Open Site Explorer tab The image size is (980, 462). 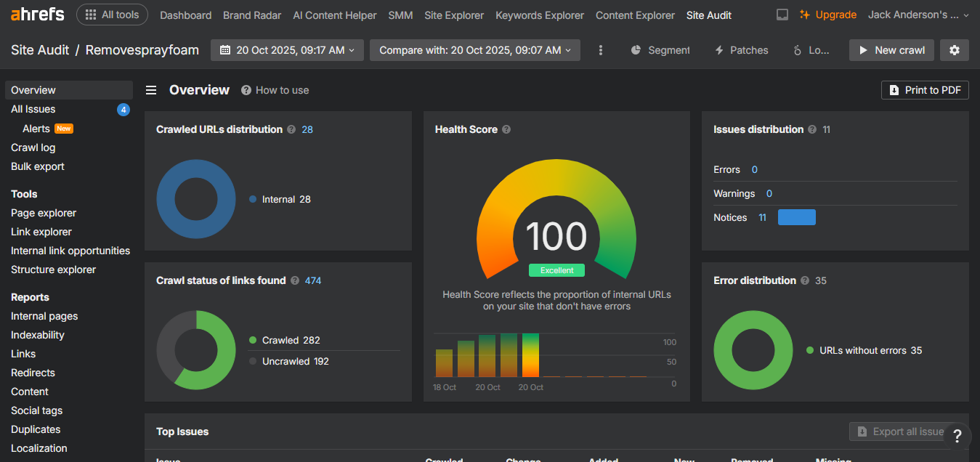pos(454,15)
